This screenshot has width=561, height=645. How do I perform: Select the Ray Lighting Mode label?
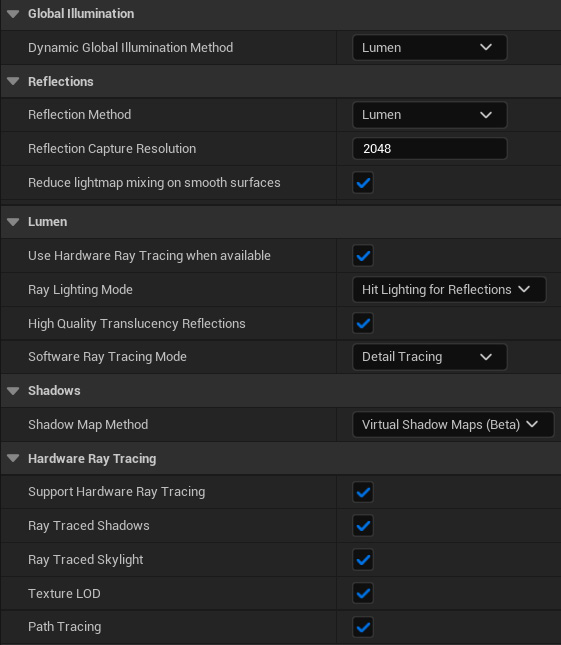[x=81, y=290]
